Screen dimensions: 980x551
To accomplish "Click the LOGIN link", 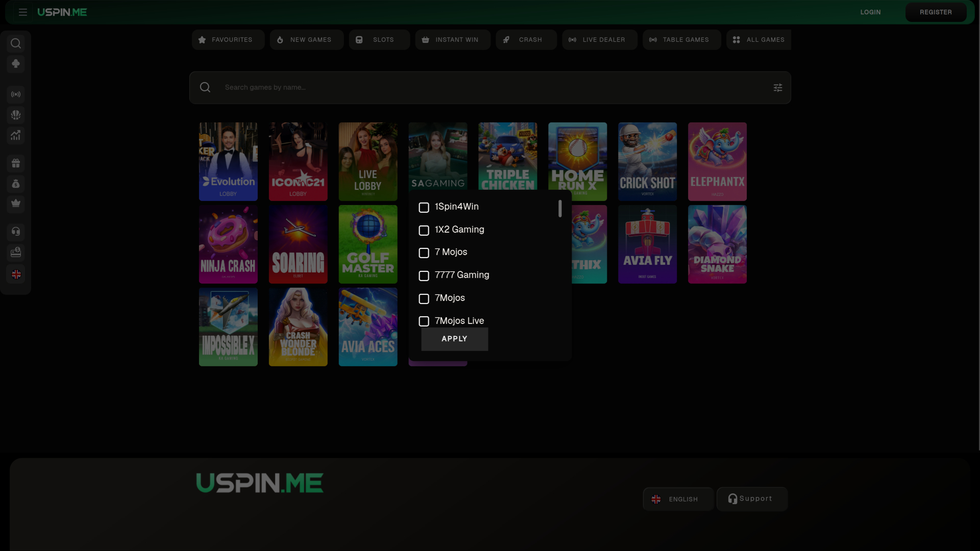I will click(x=870, y=12).
